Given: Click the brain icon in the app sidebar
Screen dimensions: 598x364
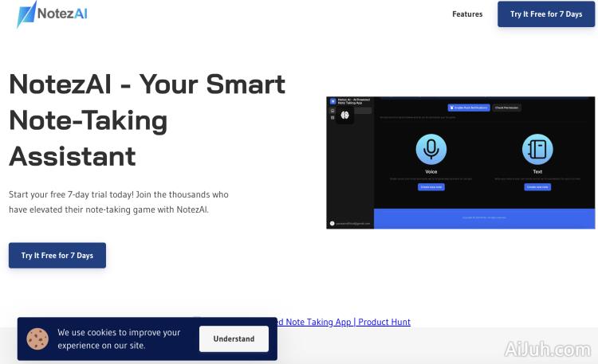Looking at the screenshot, I should point(345,115).
